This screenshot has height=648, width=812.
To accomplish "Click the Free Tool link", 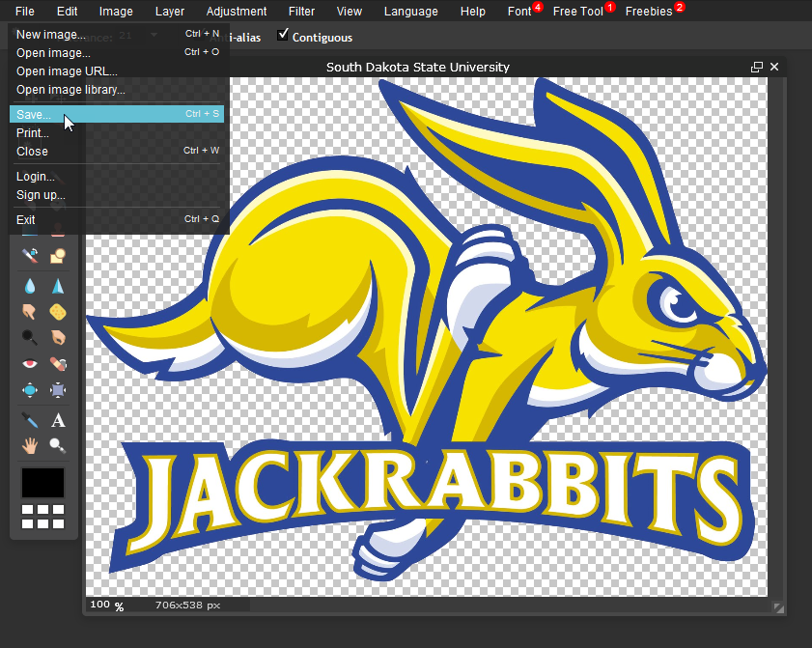I will coord(577,12).
